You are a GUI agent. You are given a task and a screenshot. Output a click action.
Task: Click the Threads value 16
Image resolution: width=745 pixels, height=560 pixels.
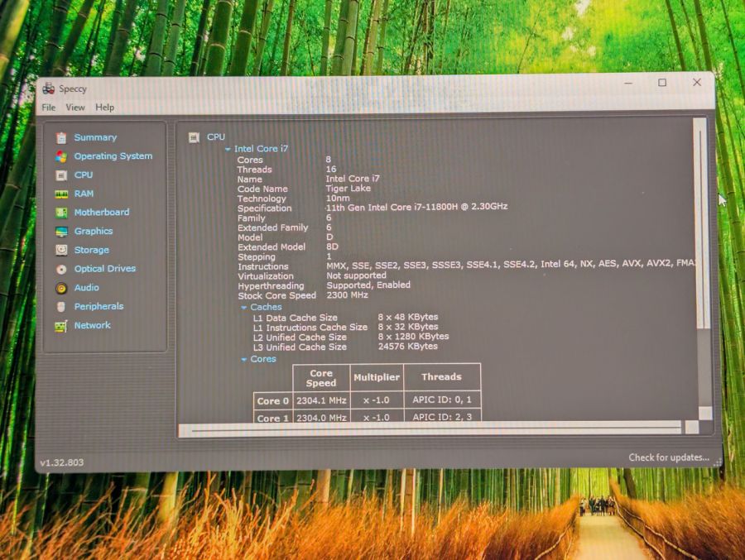click(x=331, y=169)
